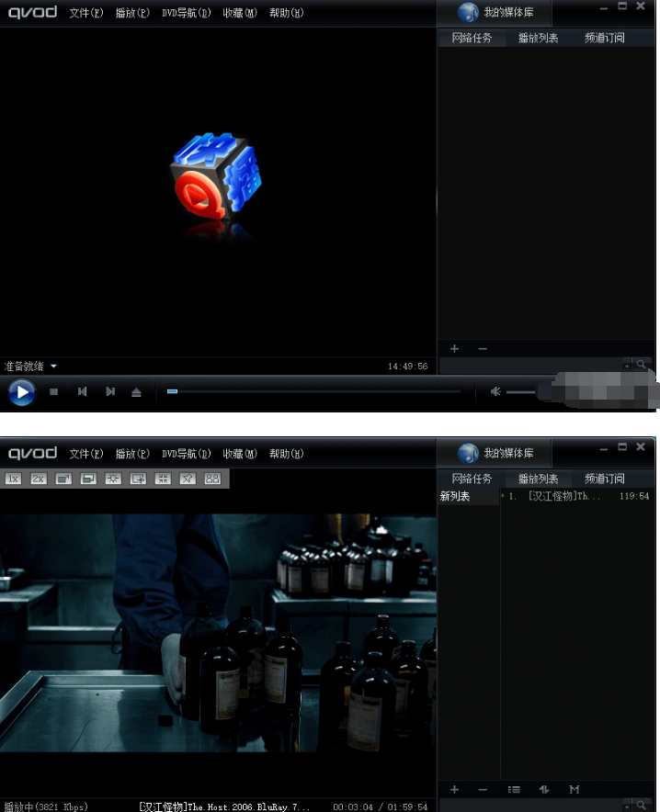
Task: Switch to 播放列表 tab in bottom window
Action: (x=539, y=479)
